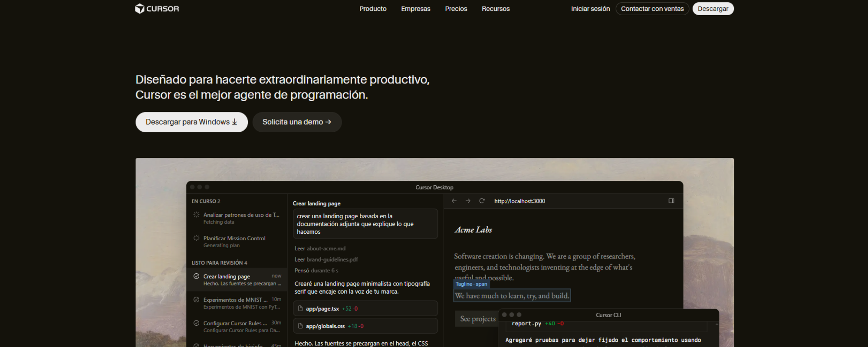Click the Cursor CLI window title
The height and width of the screenshot is (347, 868).
pos(608,315)
